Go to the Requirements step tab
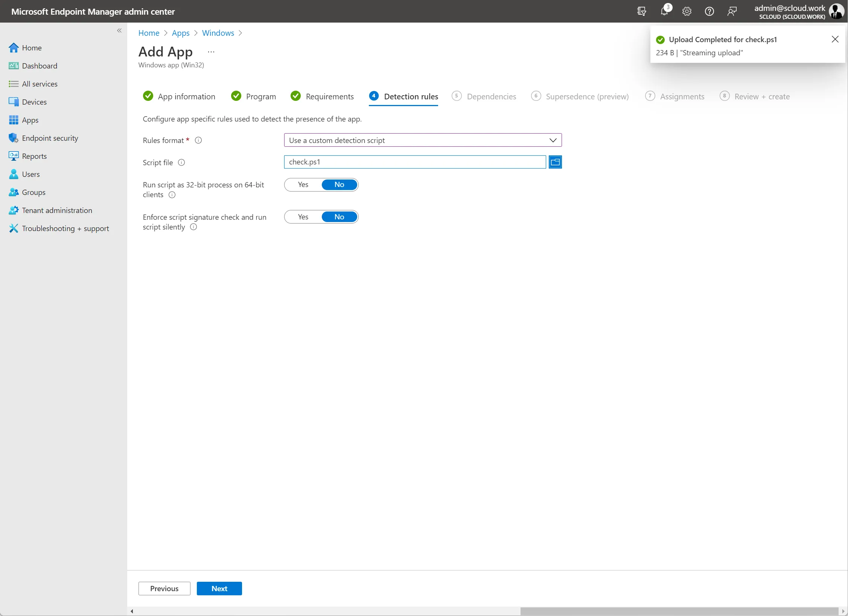This screenshot has width=848, height=616. point(322,97)
